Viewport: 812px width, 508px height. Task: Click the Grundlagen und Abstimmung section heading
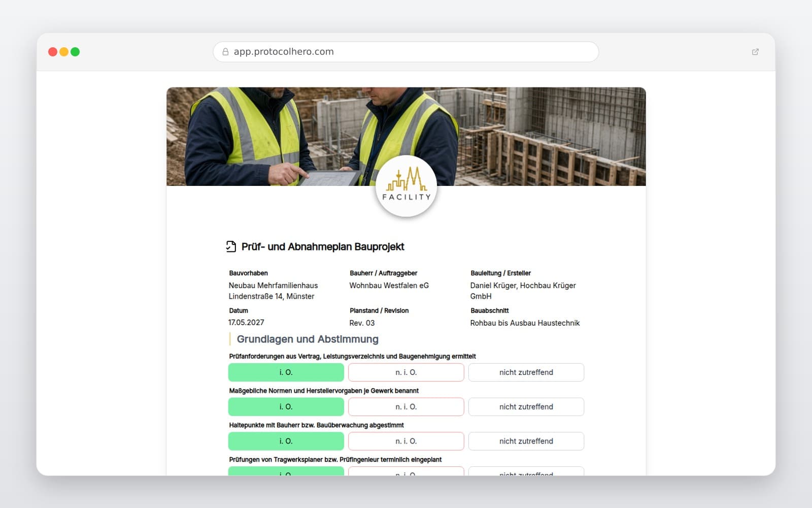[x=308, y=339]
